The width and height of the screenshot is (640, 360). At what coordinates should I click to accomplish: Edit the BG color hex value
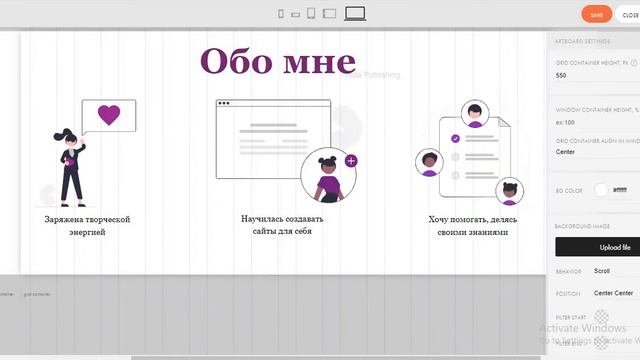coord(620,190)
